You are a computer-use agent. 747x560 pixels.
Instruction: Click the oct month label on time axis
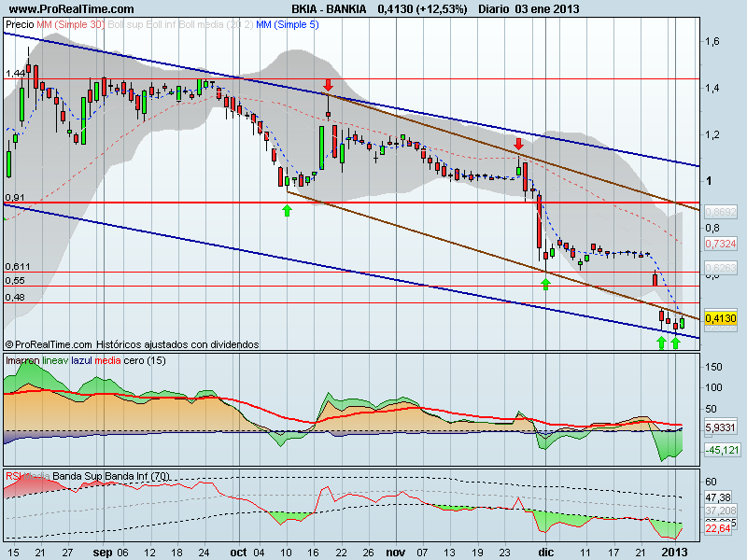pyautogui.click(x=238, y=553)
